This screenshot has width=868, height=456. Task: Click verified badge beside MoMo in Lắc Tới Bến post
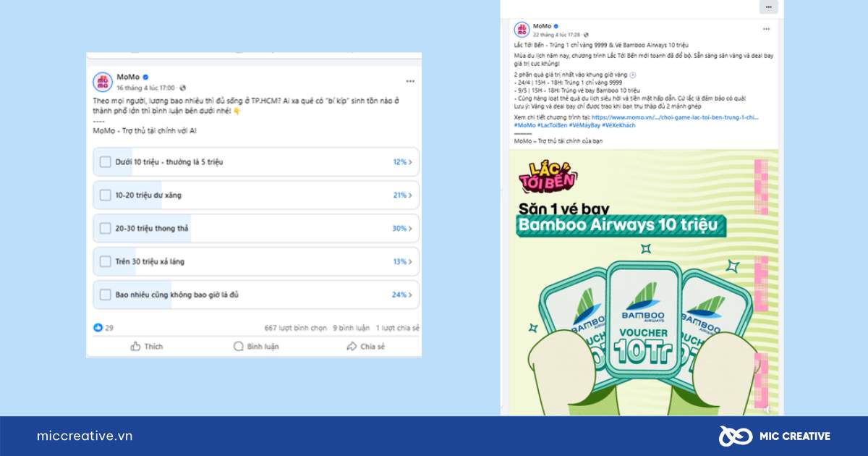point(556,26)
